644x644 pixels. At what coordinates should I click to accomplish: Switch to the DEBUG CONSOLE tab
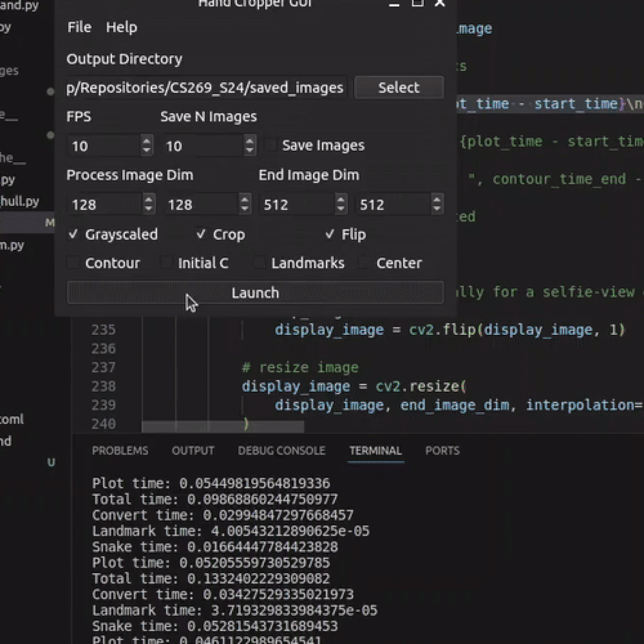[x=281, y=451]
